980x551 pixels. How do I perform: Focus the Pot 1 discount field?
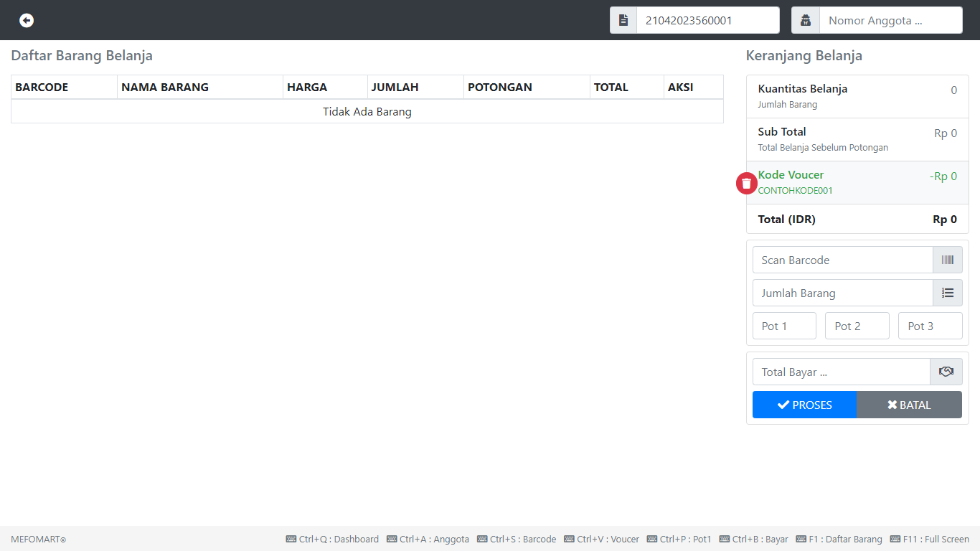pyautogui.click(x=784, y=326)
